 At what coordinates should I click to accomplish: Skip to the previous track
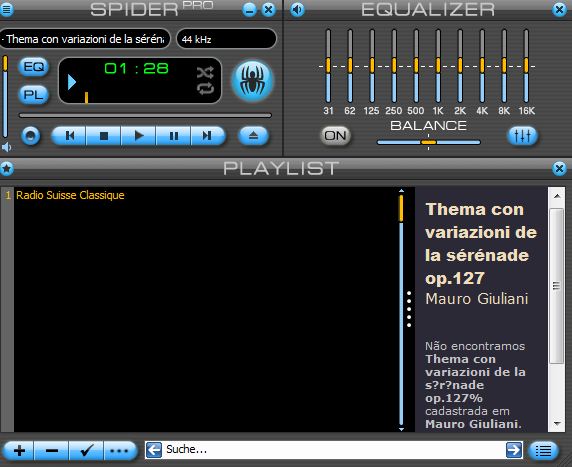[x=69, y=136]
